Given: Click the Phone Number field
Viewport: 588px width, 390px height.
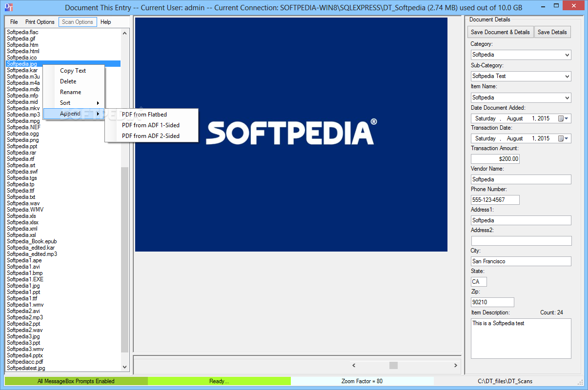Looking at the screenshot, I should 495,200.
